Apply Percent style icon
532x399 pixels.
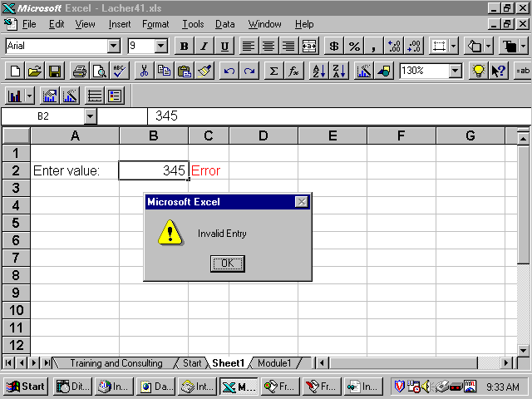(354, 46)
